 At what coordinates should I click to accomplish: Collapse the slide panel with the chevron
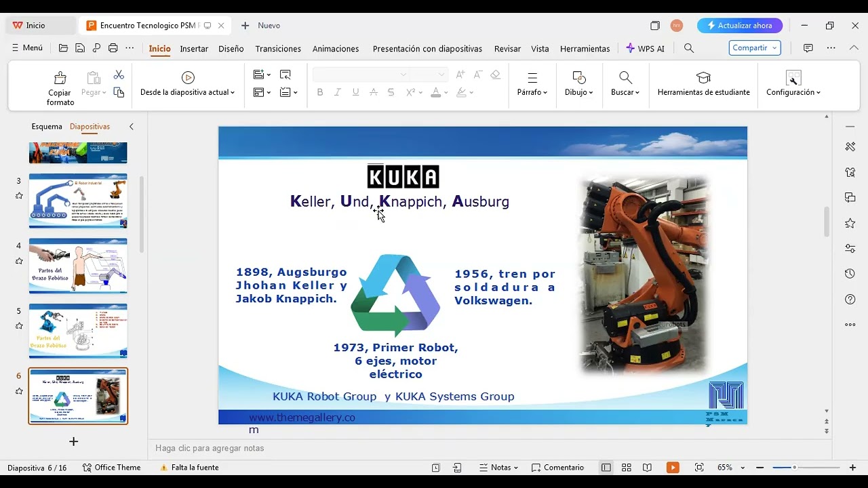coord(132,127)
